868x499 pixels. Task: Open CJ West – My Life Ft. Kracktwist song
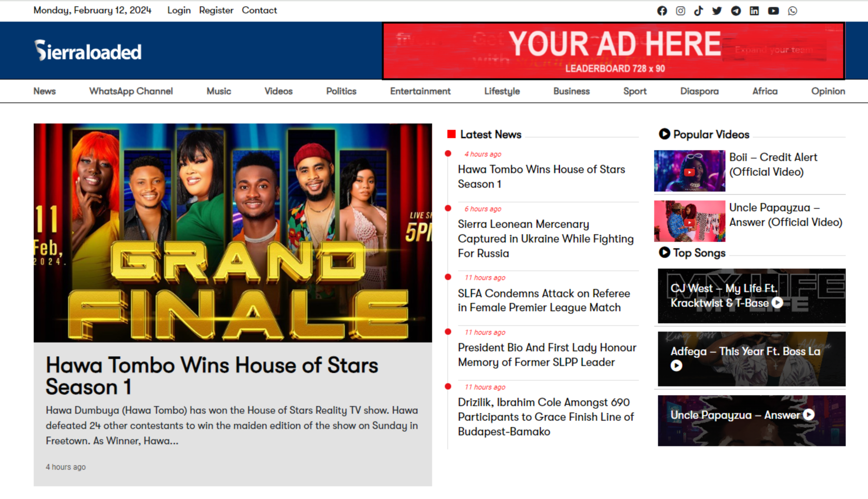tap(751, 296)
